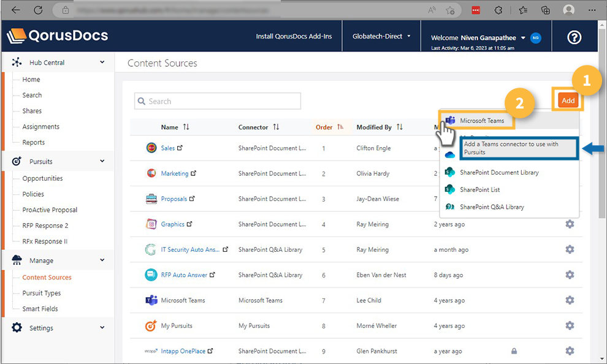The height and width of the screenshot is (364, 607).
Task: Open the Welcome Niven Ganapathee user dropdown
Action: [x=478, y=37]
